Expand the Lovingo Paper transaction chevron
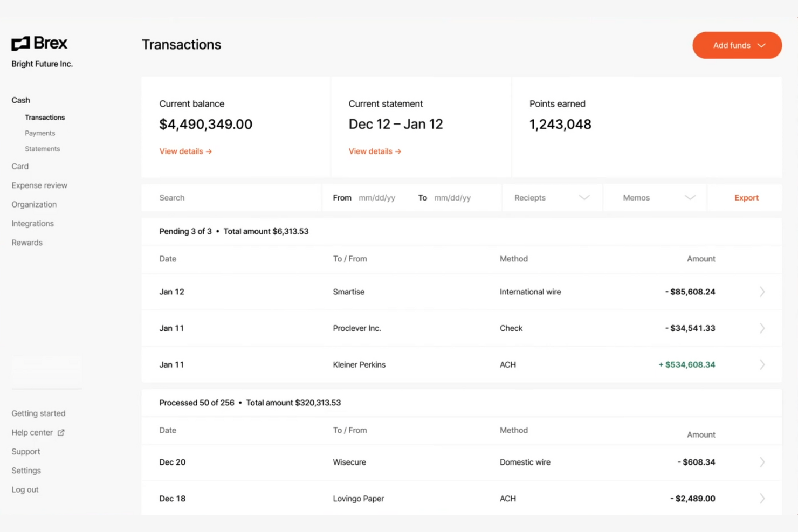This screenshot has height=532, width=798. (761, 498)
